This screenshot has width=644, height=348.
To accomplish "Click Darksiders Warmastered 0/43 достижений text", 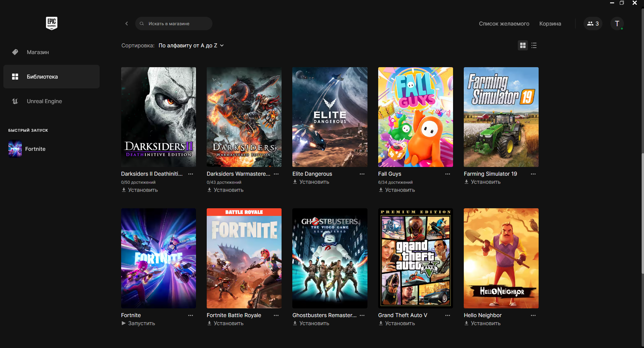I will point(224,182).
